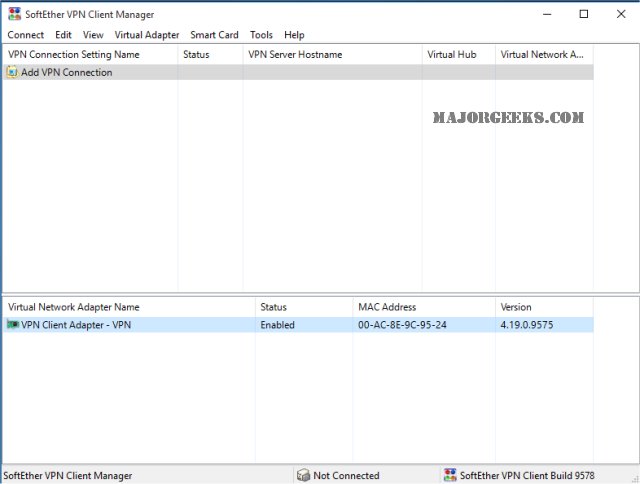Open the Edit menu
The height and width of the screenshot is (484, 640).
63,35
